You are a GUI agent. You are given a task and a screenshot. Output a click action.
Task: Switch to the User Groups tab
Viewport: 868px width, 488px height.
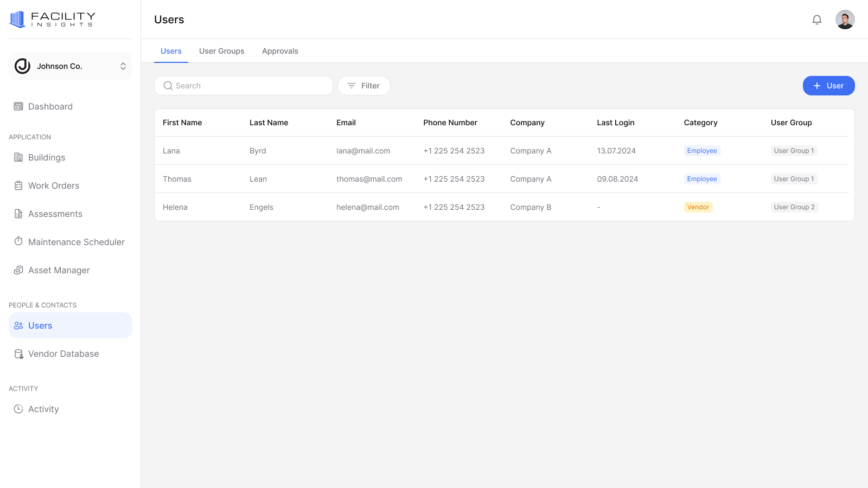pos(221,51)
